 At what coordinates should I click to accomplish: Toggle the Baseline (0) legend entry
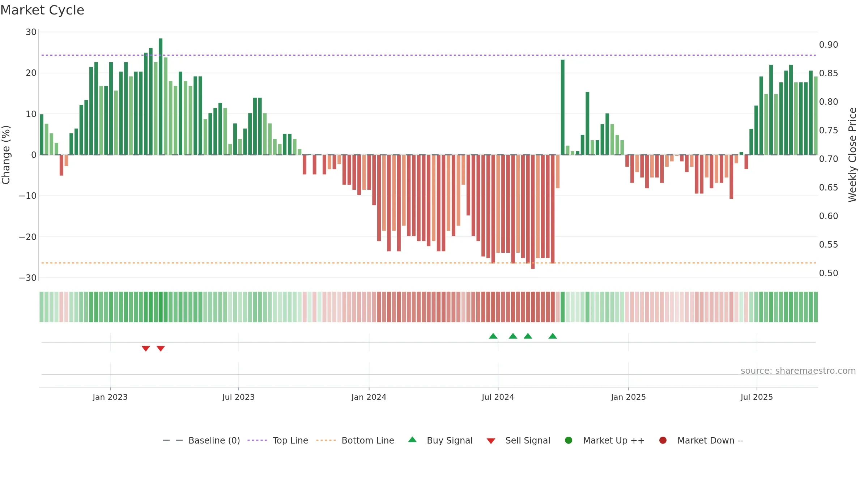tap(201, 440)
